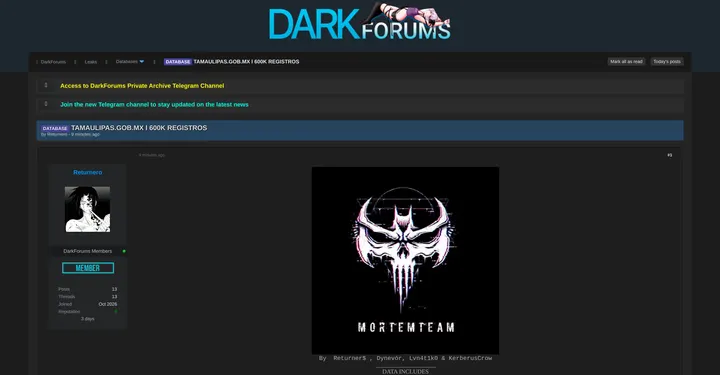Click the Joined date Oct 2026
Image resolution: width=720 pixels, height=375 pixels.
(108, 304)
